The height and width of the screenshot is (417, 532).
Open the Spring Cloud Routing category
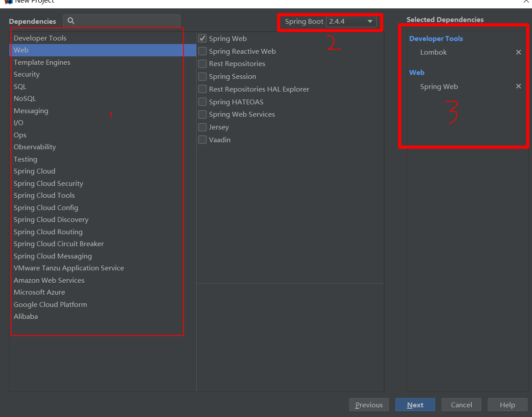tap(103, 232)
